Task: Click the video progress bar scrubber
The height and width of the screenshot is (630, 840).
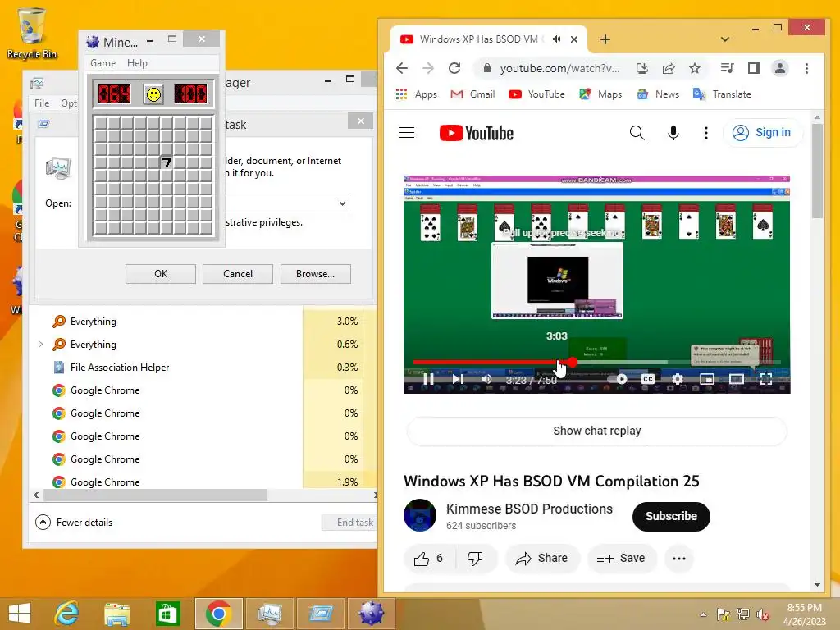Action: coord(573,362)
